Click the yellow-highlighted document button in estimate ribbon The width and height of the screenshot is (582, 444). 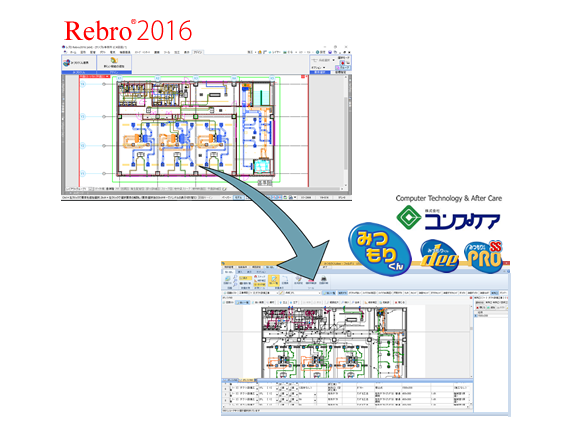(274, 280)
